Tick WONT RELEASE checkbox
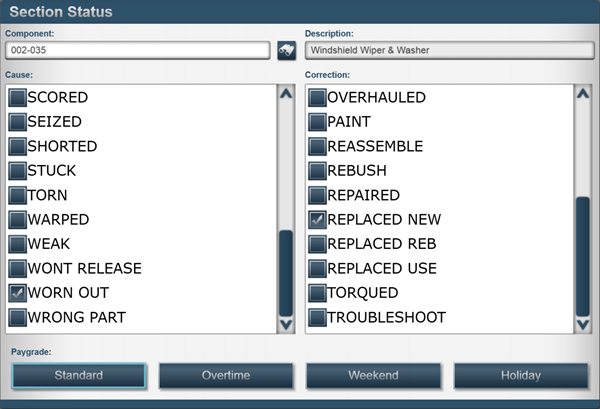This screenshot has width=600, height=409. pyautogui.click(x=18, y=269)
